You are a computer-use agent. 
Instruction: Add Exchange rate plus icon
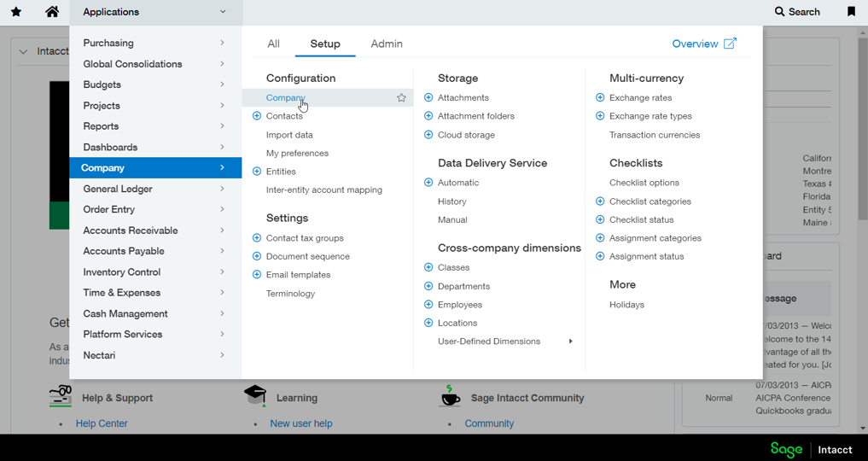coord(599,97)
